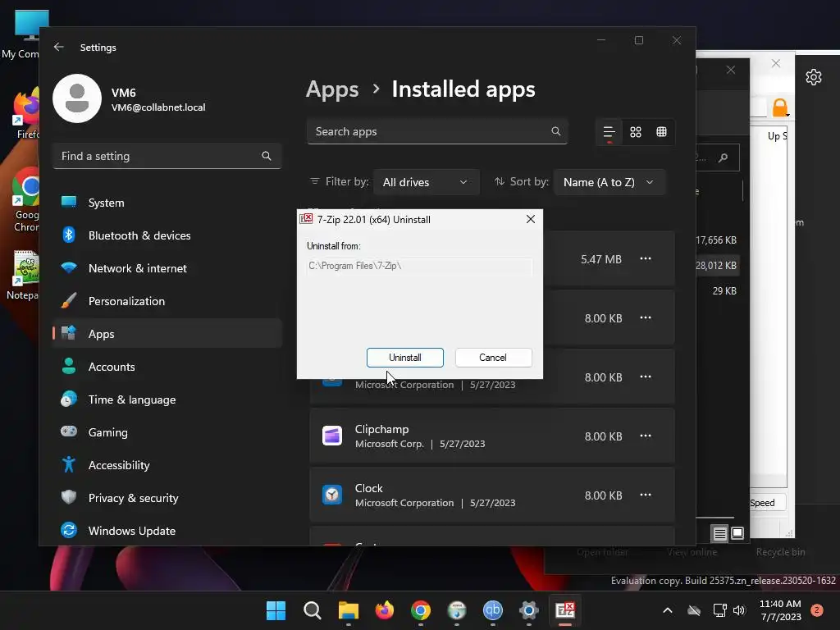Open Personalization settings
This screenshot has width=840, height=630.
[167, 301]
